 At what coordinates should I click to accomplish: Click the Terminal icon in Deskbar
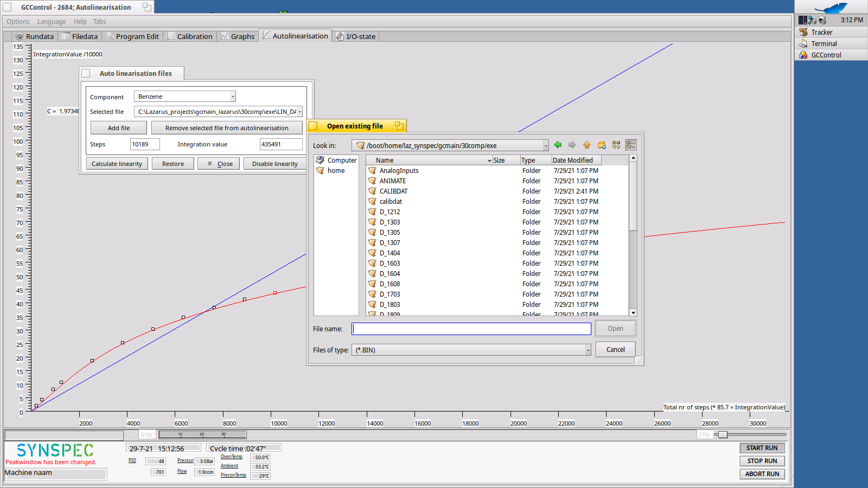[x=803, y=43]
